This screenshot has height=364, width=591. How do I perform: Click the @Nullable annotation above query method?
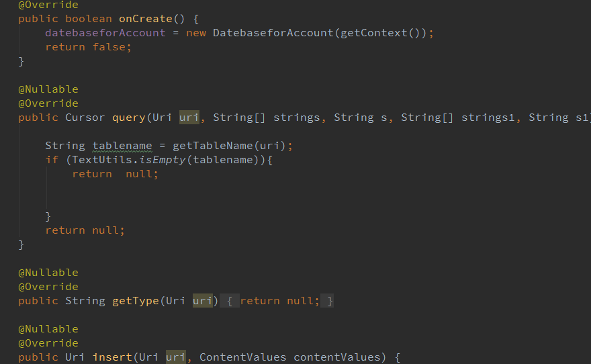coord(48,89)
